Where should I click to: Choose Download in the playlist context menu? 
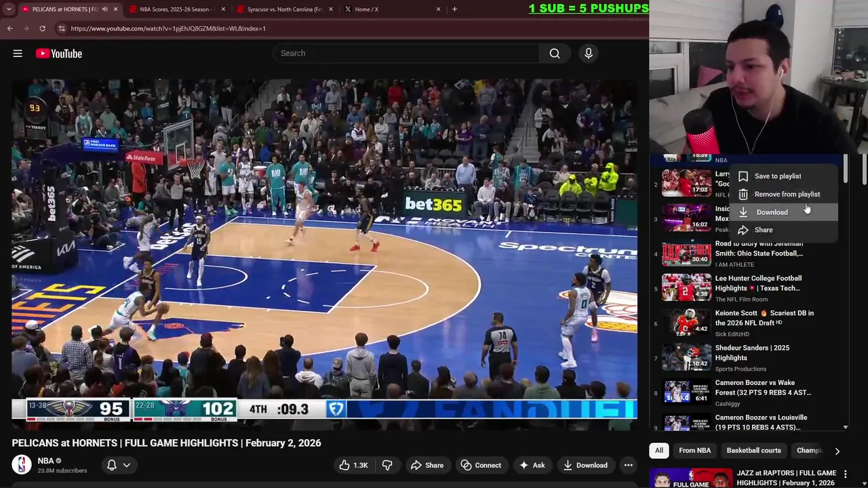click(x=783, y=212)
